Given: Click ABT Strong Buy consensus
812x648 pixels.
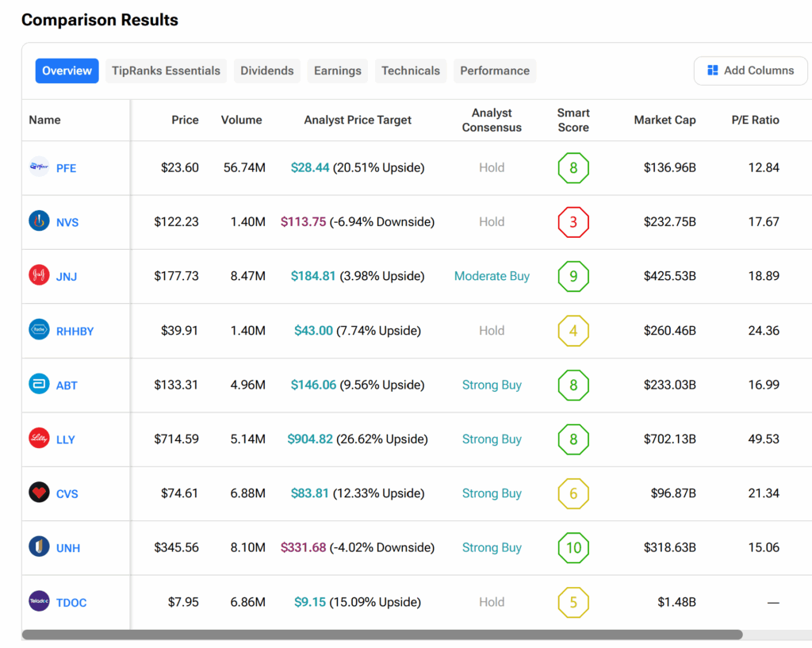Looking at the screenshot, I should coord(492,385).
